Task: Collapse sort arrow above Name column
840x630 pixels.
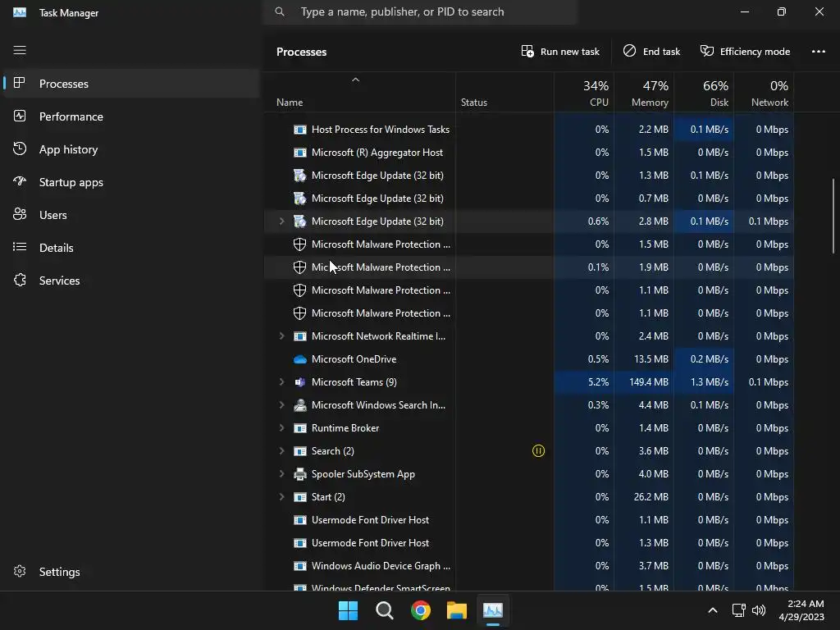Action: point(355,80)
